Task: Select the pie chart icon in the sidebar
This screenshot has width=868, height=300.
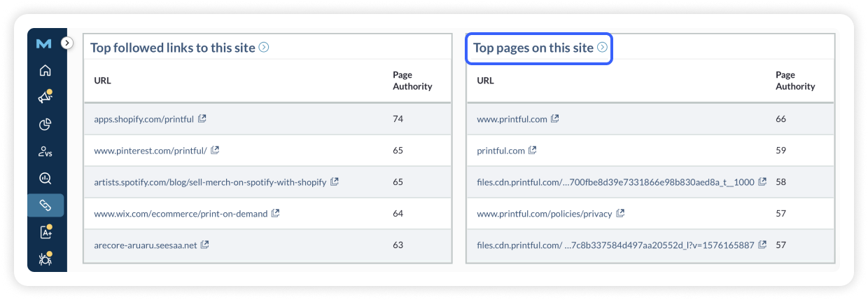Action: click(45, 125)
